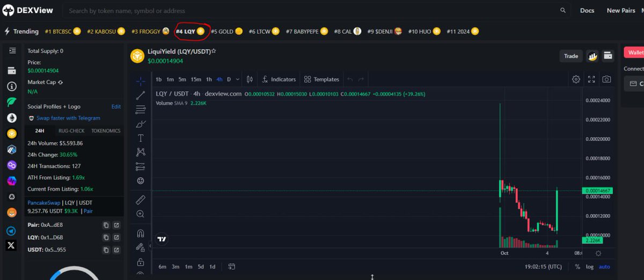Enter fullscreen chart mode
Viewport: 644px width, 280px height.
(591, 79)
